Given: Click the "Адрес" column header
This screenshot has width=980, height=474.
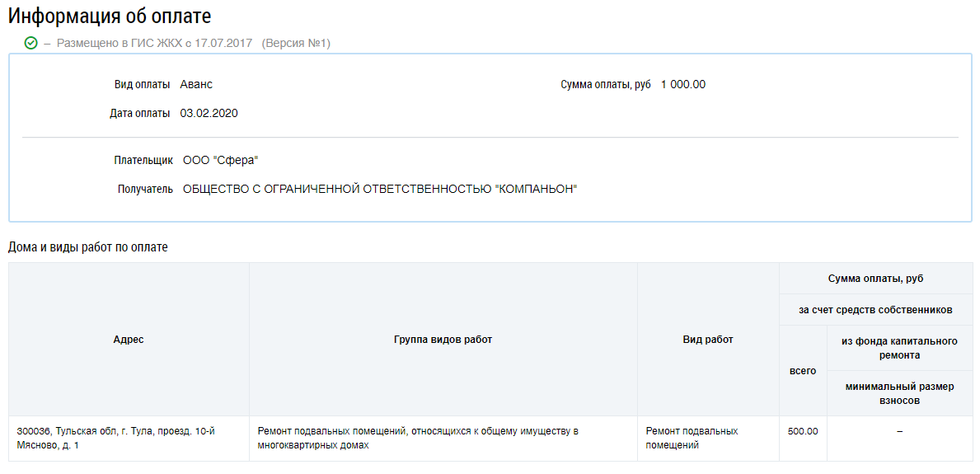Looking at the screenshot, I should click(129, 340).
